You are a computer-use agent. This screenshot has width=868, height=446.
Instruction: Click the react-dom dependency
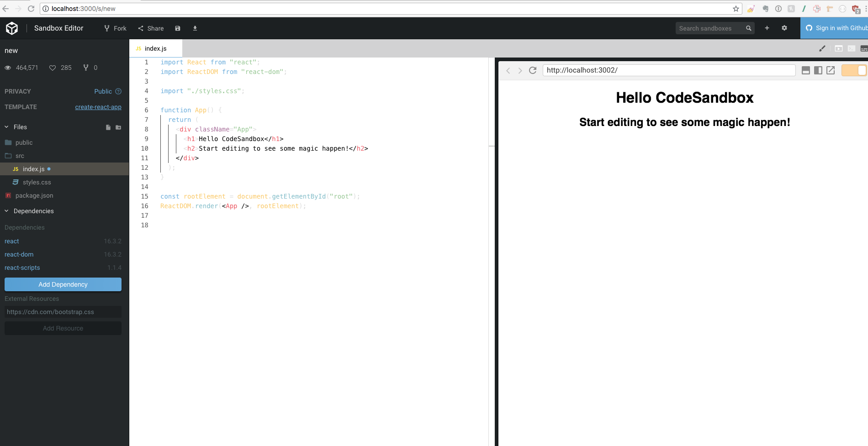(19, 254)
